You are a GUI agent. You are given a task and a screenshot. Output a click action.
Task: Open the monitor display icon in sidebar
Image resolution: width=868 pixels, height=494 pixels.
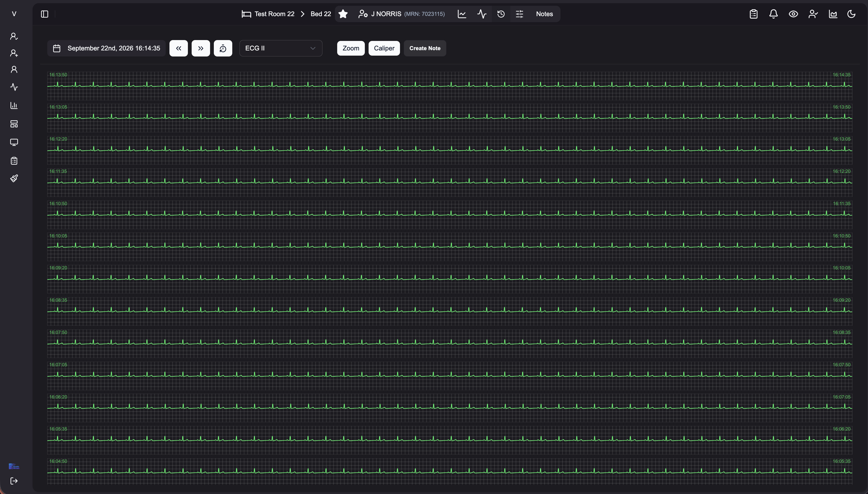pyautogui.click(x=14, y=142)
